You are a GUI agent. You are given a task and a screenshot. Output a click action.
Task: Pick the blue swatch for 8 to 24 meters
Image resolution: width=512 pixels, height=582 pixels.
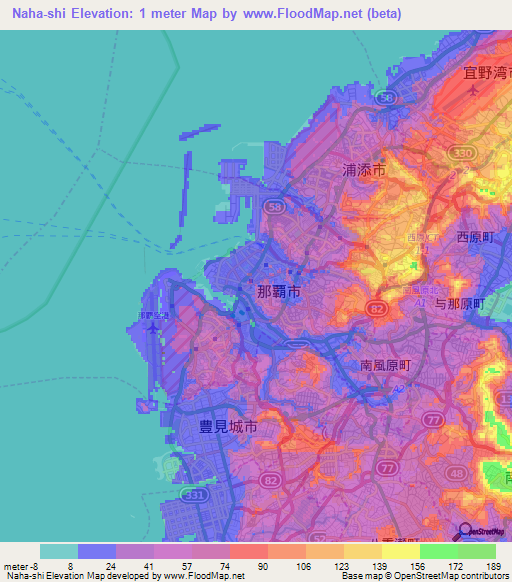[x=97, y=552]
